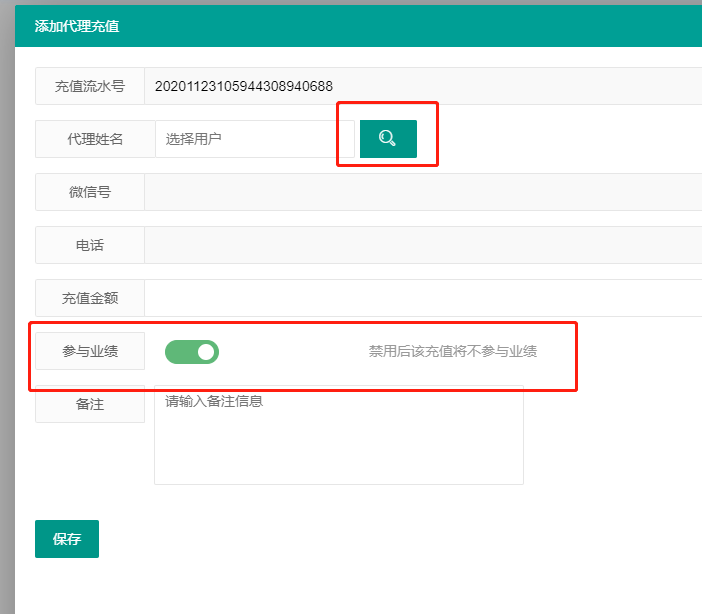Viewport: 702px width, 614px height.
Task: Click the 备注 label
Action: coord(90,404)
